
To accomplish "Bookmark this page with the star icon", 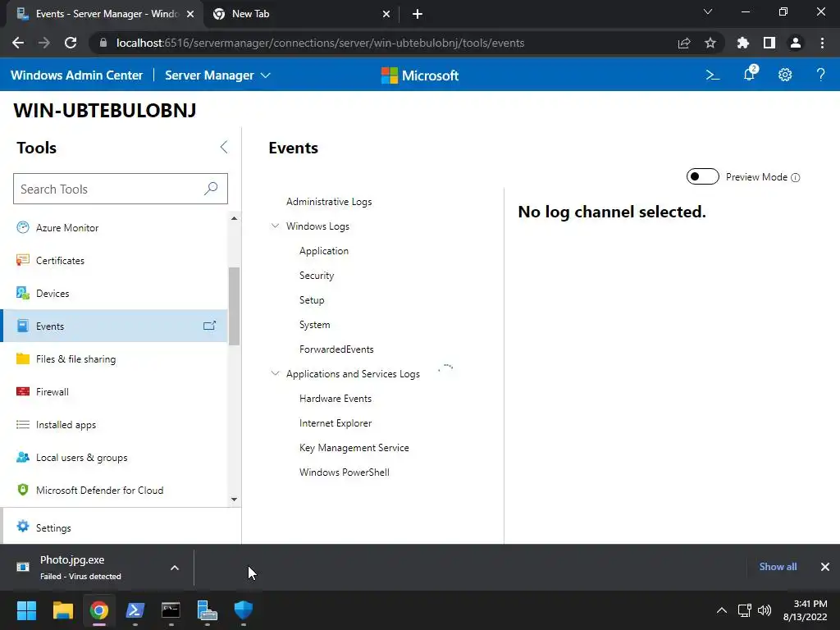I will tap(710, 43).
